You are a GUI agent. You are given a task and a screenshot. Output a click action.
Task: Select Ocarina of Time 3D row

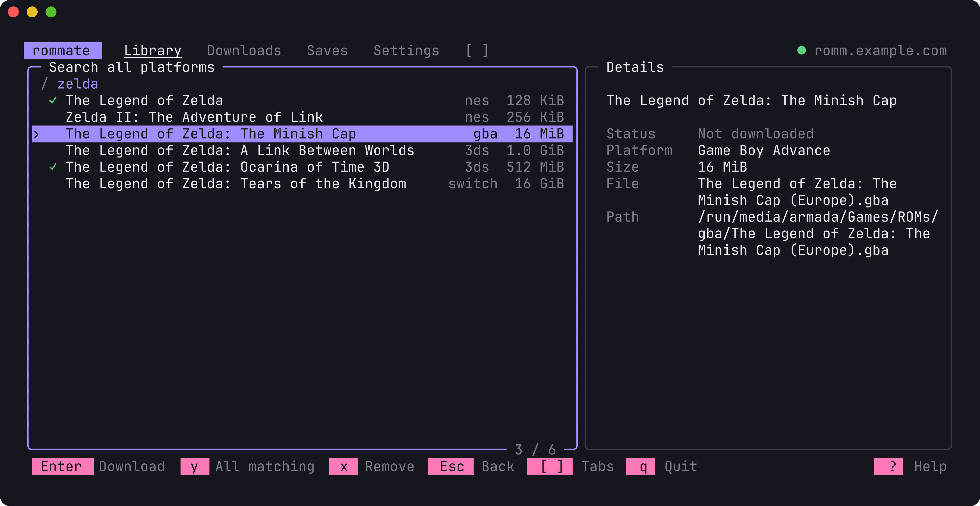pyautogui.click(x=302, y=167)
